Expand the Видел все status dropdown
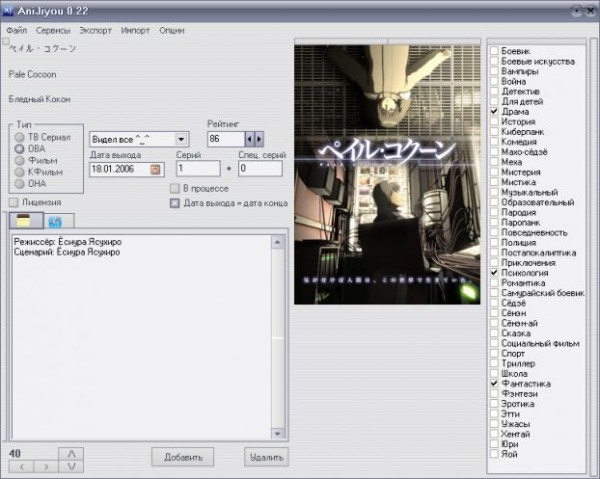This screenshot has width=600, height=479. [180, 139]
